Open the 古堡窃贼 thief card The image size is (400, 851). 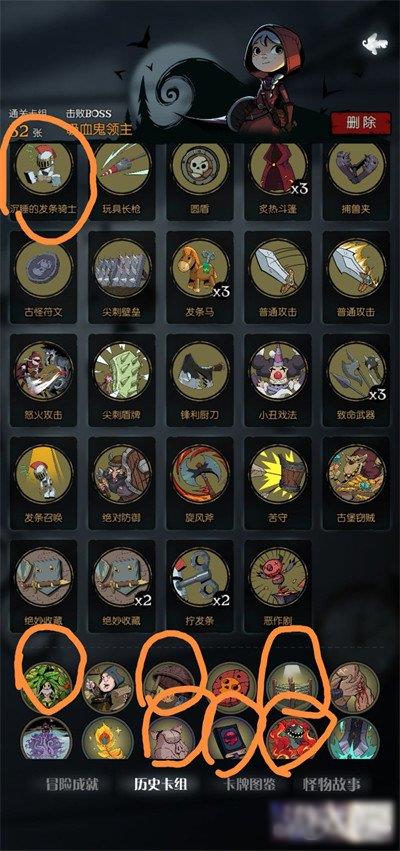356,482
